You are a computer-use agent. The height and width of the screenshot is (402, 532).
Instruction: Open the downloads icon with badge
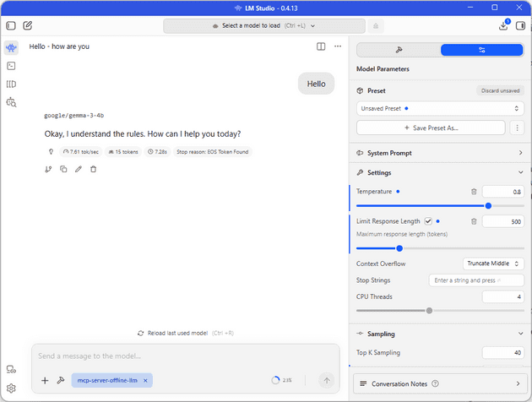(503, 25)
